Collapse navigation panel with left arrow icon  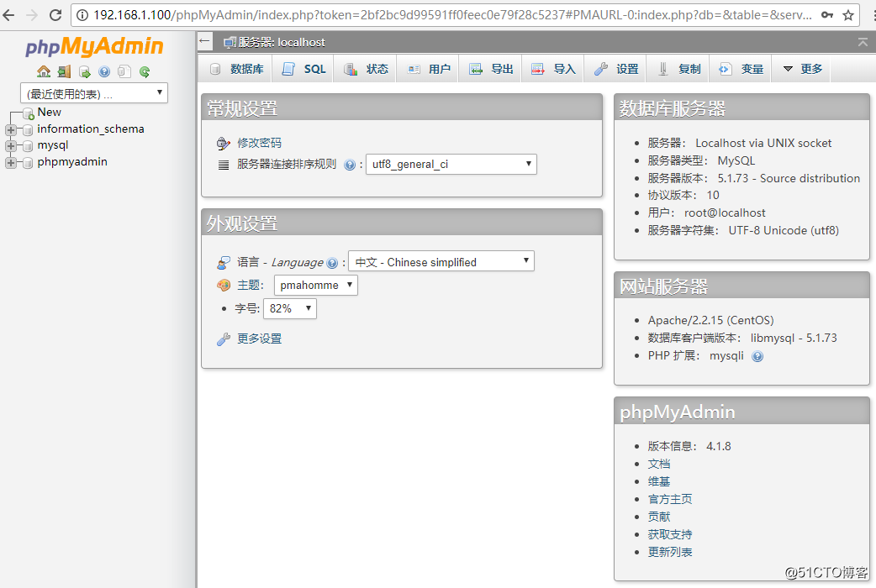204,41
